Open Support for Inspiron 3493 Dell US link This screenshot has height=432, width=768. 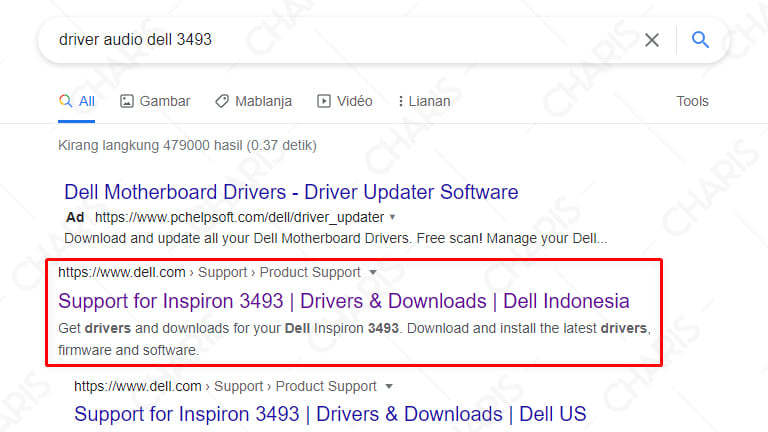tap(330, 414)
